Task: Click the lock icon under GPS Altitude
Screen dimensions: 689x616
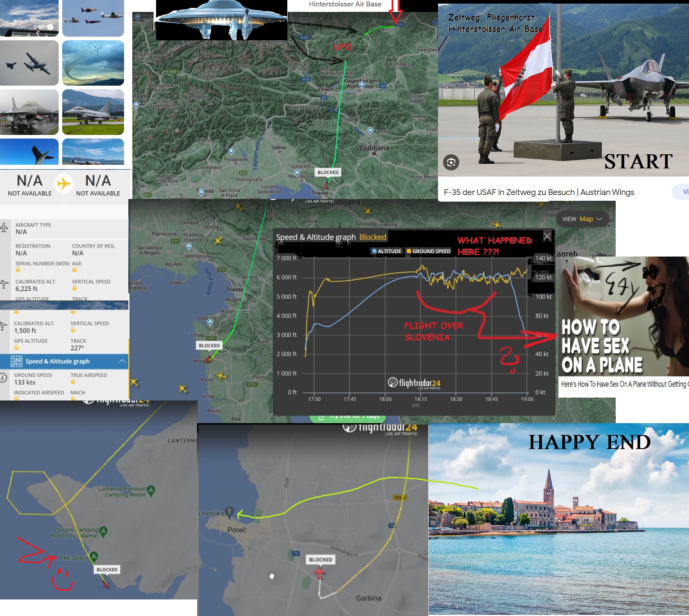Action: (17, 347)
